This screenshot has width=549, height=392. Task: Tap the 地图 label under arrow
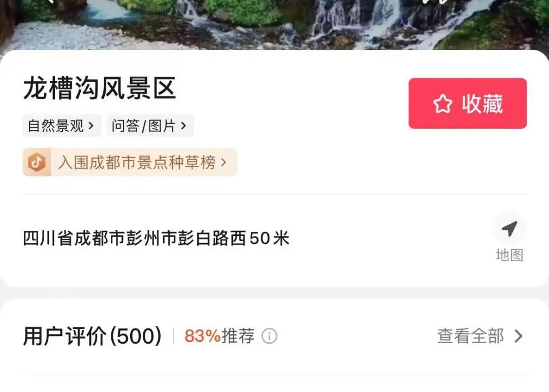pos(509,255)
